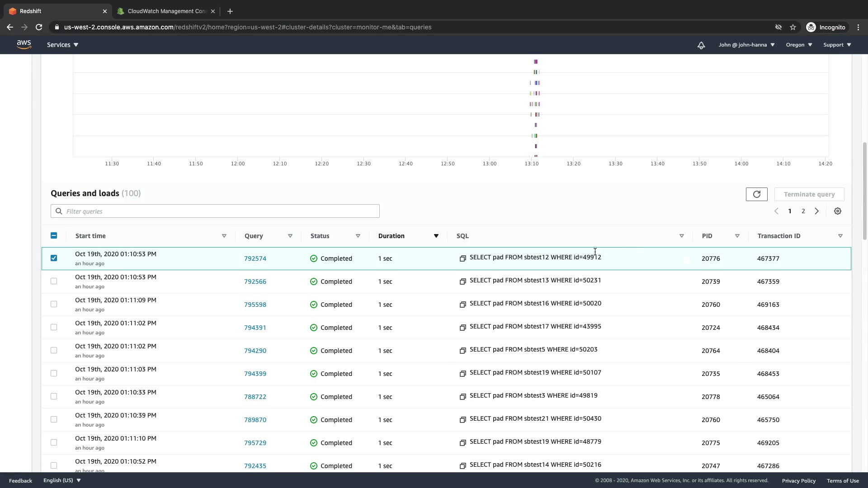This screenshot has width=868, height=488.
Task: Click the notifications bell icon
Action: coord(701,45)
